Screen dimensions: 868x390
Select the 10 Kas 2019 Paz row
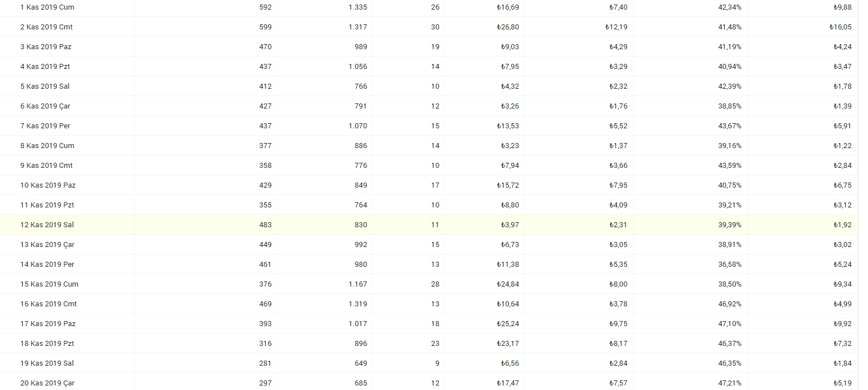pos(429,185)
